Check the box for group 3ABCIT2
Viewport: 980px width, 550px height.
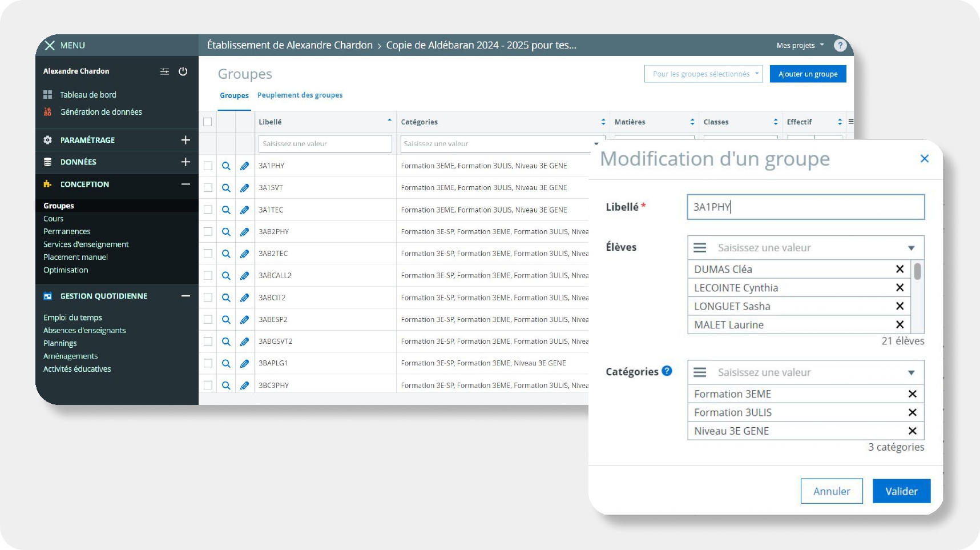[x=208, y=298]
